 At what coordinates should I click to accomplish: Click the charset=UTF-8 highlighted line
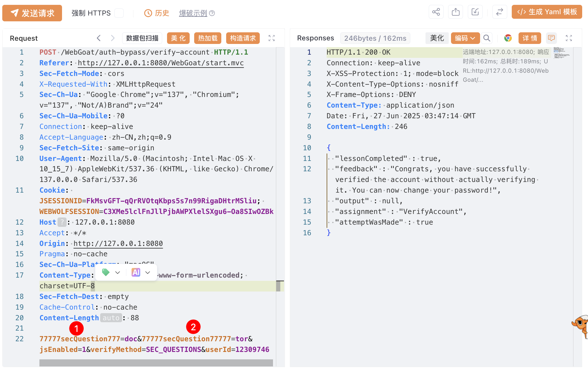tap(67, 286)
